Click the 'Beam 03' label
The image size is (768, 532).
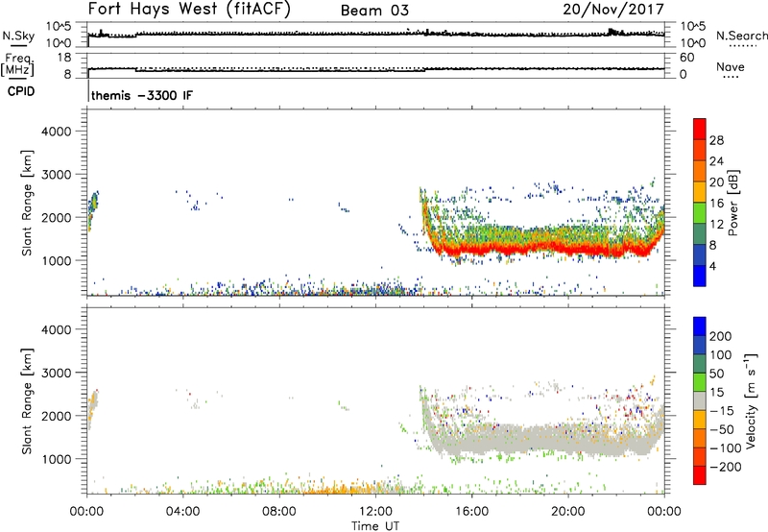tap(374, 11)
